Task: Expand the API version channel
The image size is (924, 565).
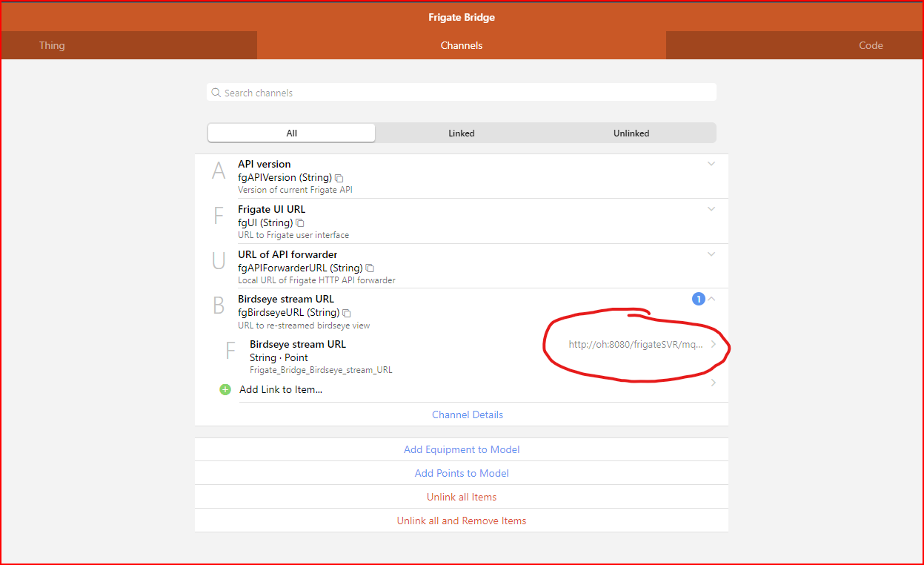Action: (711, 164)
